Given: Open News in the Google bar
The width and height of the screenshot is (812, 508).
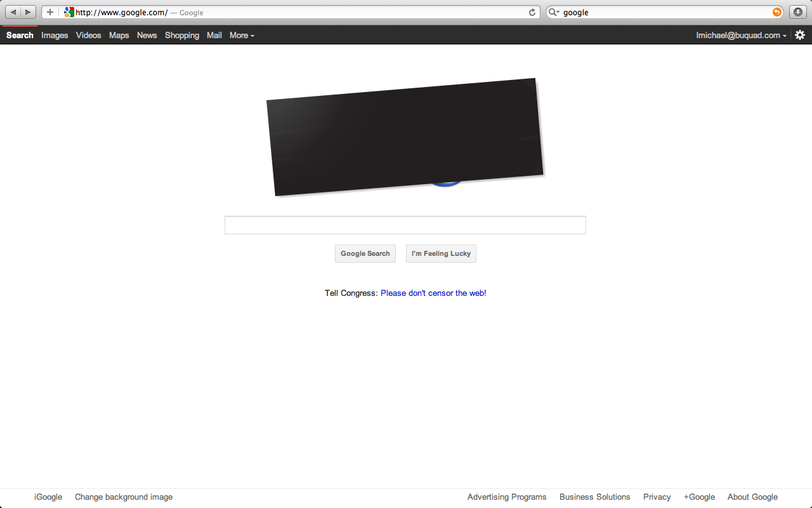Looking at the screenshot, I should [x=147, y=35].
